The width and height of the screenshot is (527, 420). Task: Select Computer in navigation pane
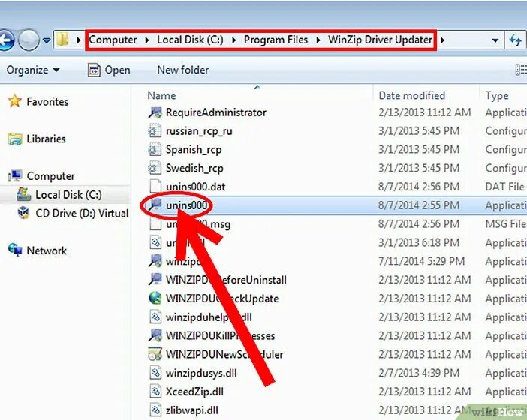coord(51,176)
